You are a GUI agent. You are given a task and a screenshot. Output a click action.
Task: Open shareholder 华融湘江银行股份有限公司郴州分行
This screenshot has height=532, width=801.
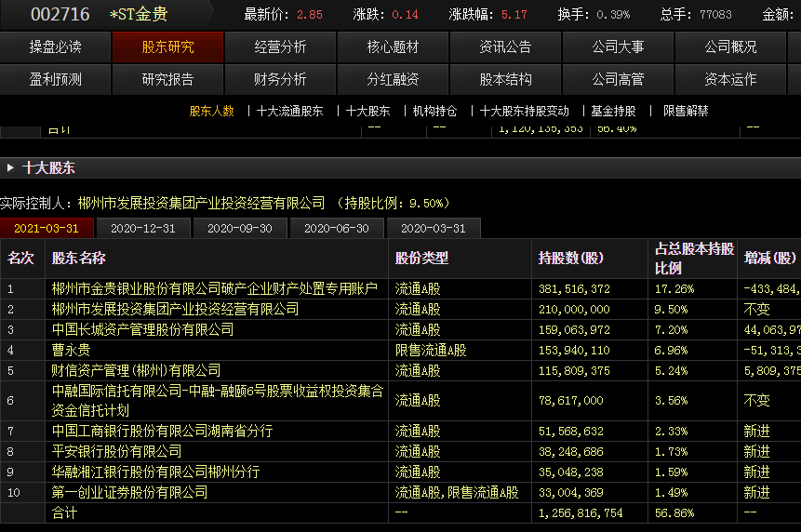(x=155, y=472)
